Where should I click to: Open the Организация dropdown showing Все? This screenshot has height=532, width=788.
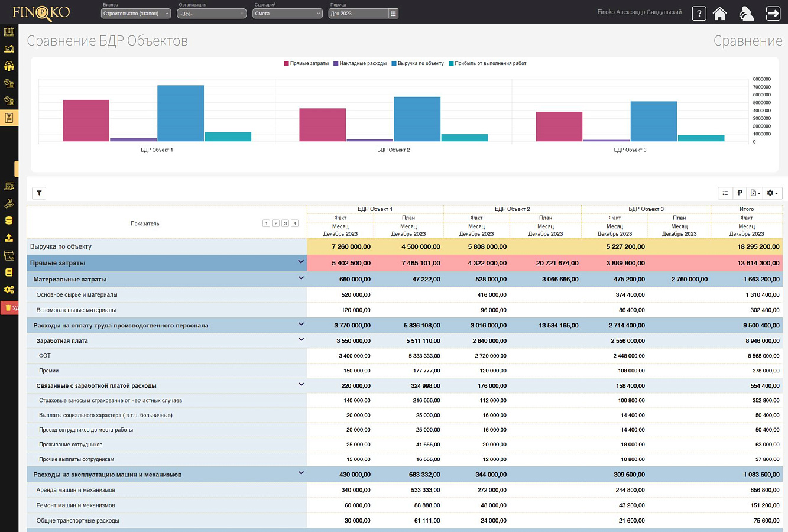click(x=212, y=14)
